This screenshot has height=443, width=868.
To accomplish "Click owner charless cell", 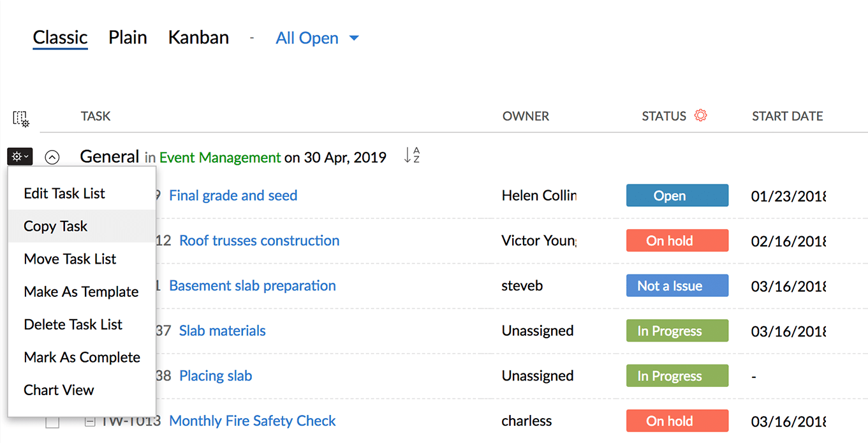I will pos(527,421).
